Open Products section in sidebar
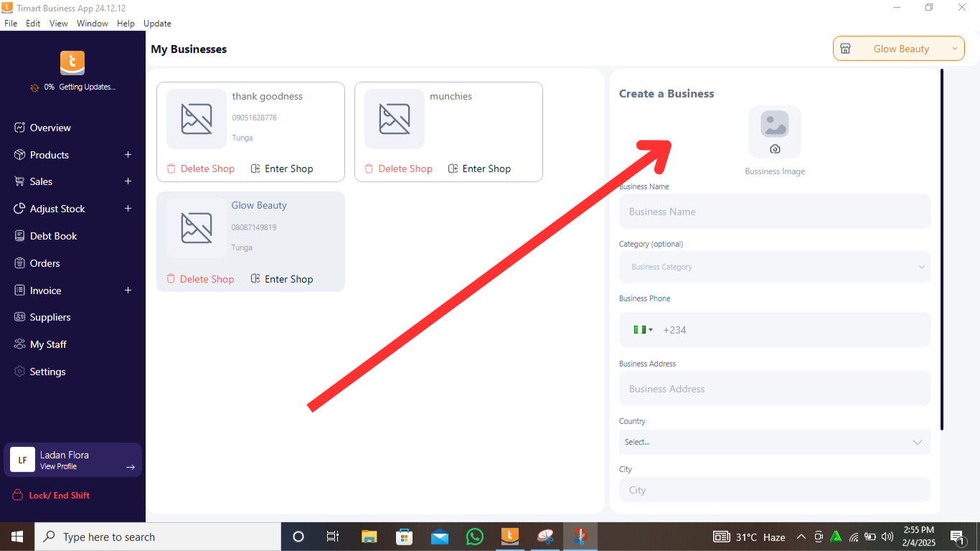The width and height of the screenshot is (980, 551). (x=49, y=155)
